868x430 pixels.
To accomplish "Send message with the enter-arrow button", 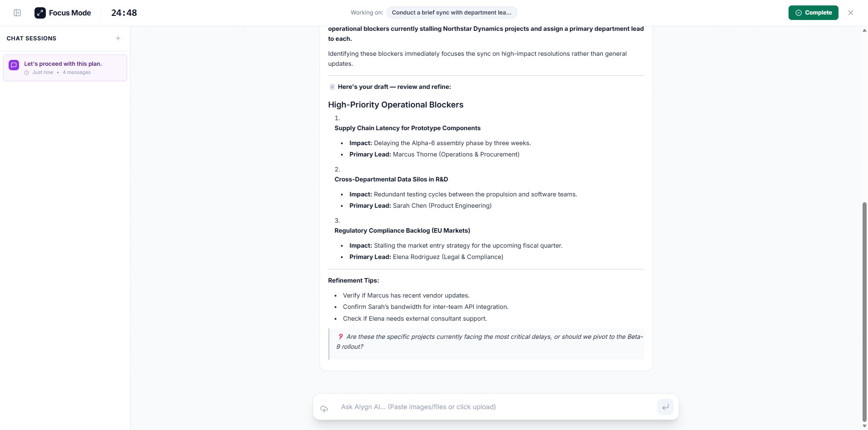I will click(x=665, y=407).
